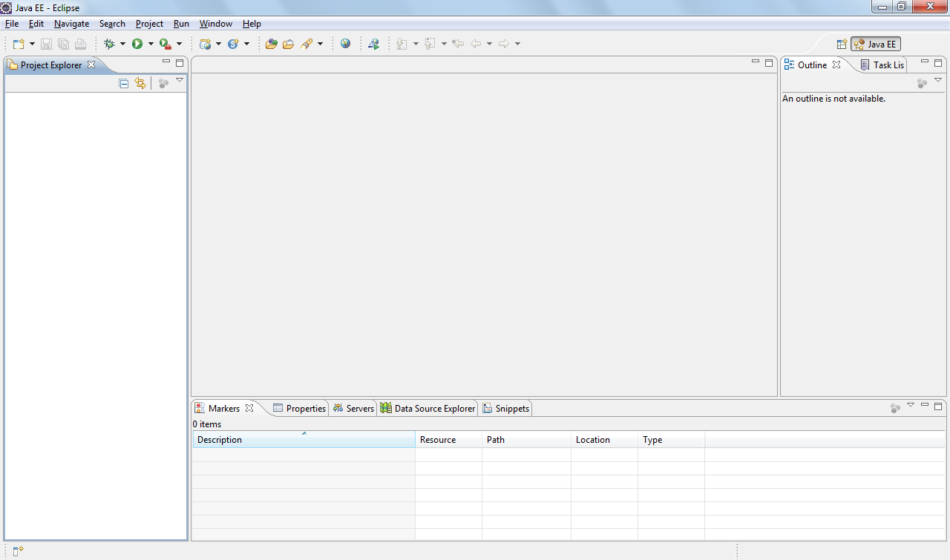
Task: Open the Run button dropdown arrow
Action: pos(151,44)
